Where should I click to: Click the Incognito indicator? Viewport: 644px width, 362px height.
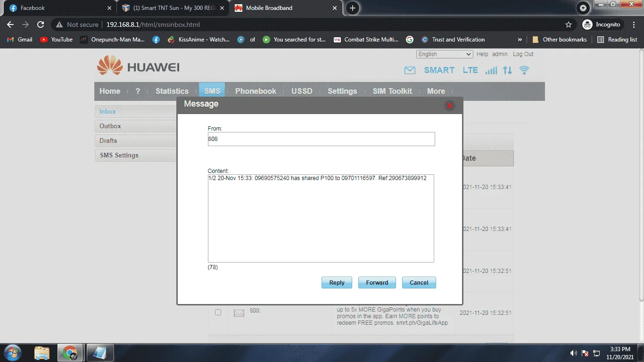pos(603,25)
